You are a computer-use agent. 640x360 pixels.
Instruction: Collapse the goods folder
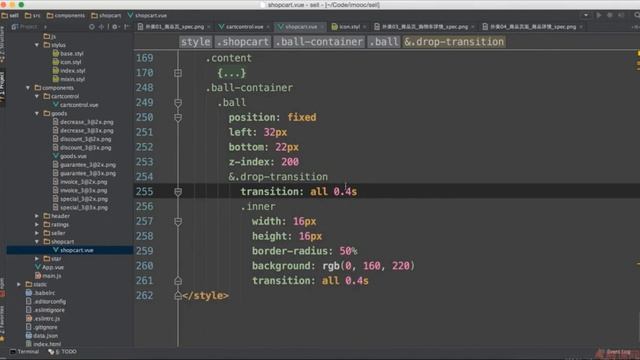pos(37,113)
